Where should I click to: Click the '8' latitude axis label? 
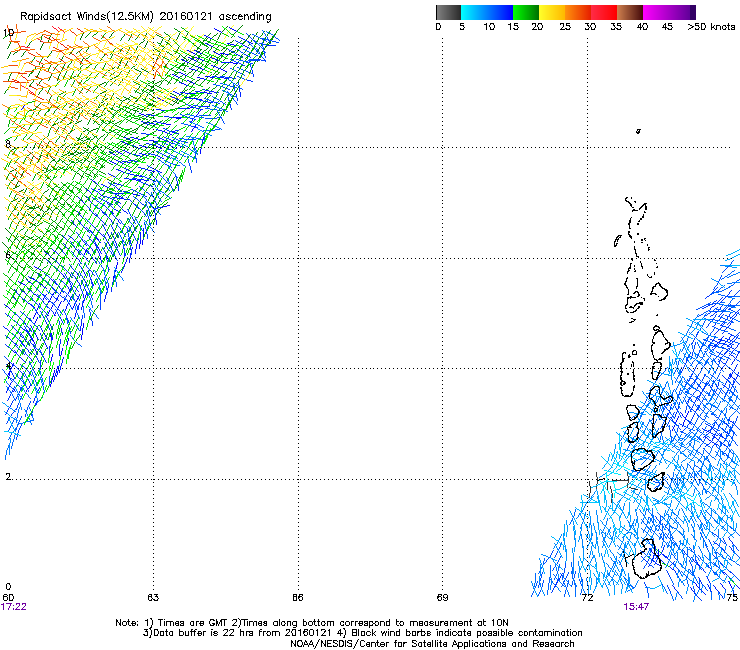tap(8, 144)
